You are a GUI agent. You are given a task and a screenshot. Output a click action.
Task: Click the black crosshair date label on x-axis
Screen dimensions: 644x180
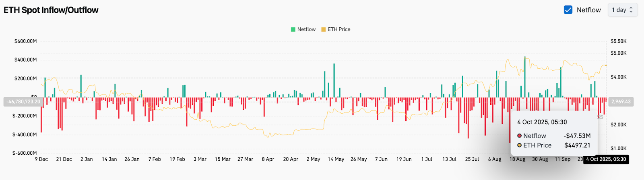pos(606,160)
